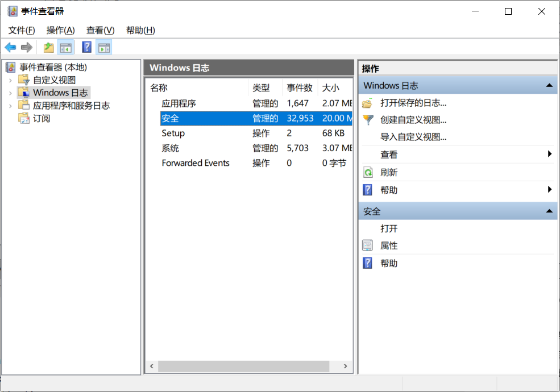Click the 创建自定义视图 funnel icon
The image size is (560, 392).
pyautogui.click(x=368, y=120)
